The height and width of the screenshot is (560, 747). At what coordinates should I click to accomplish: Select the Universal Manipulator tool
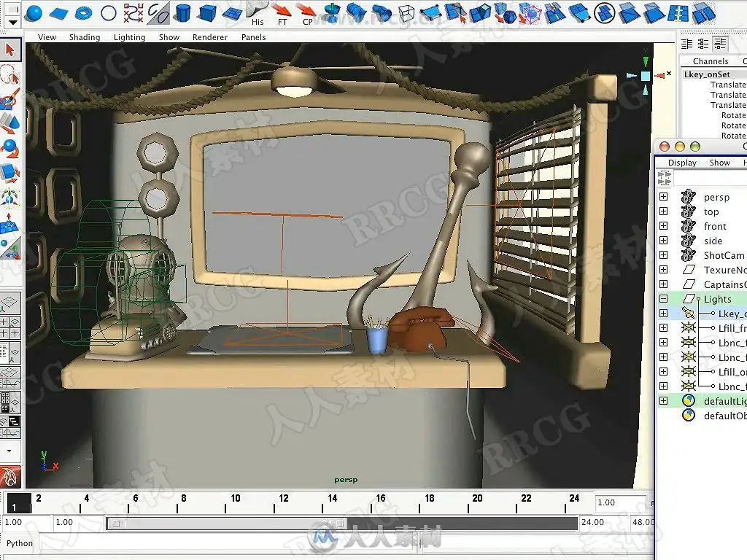10,198
